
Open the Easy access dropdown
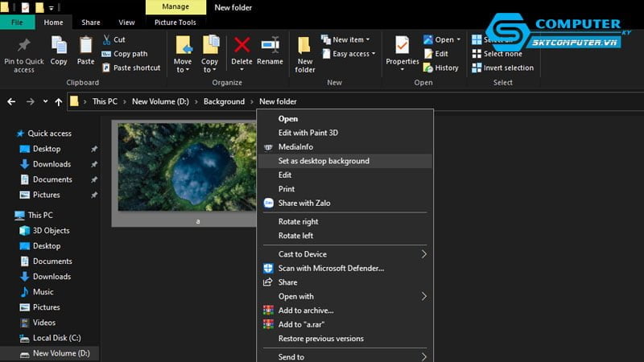pos(349,54)
